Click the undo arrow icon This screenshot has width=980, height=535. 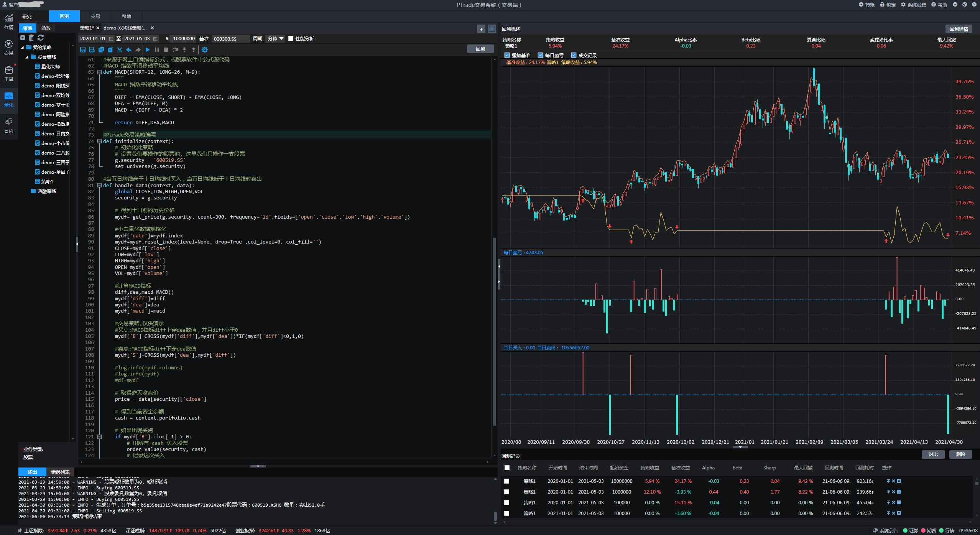129,50
